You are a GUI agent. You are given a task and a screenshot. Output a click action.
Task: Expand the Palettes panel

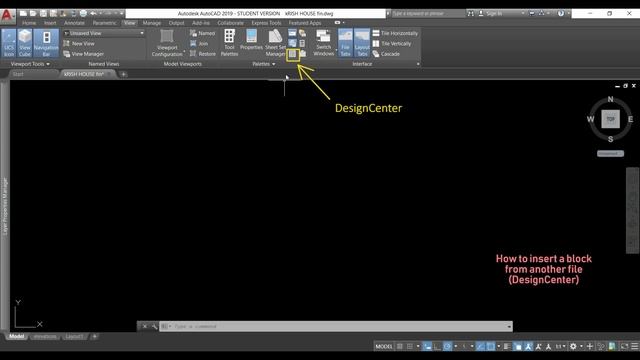click(264, 64)
